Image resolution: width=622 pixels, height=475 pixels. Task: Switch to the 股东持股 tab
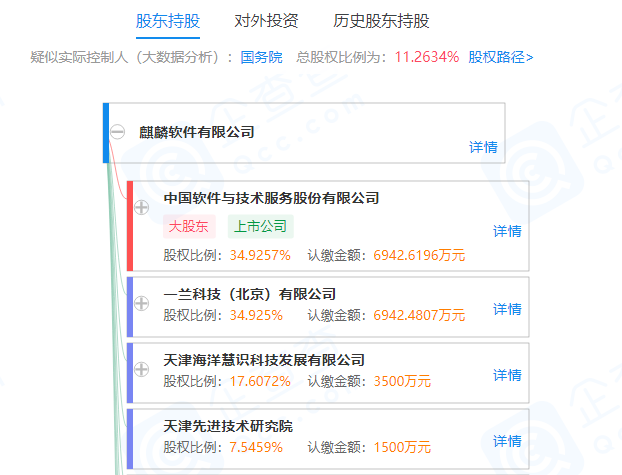coord(168,21)
